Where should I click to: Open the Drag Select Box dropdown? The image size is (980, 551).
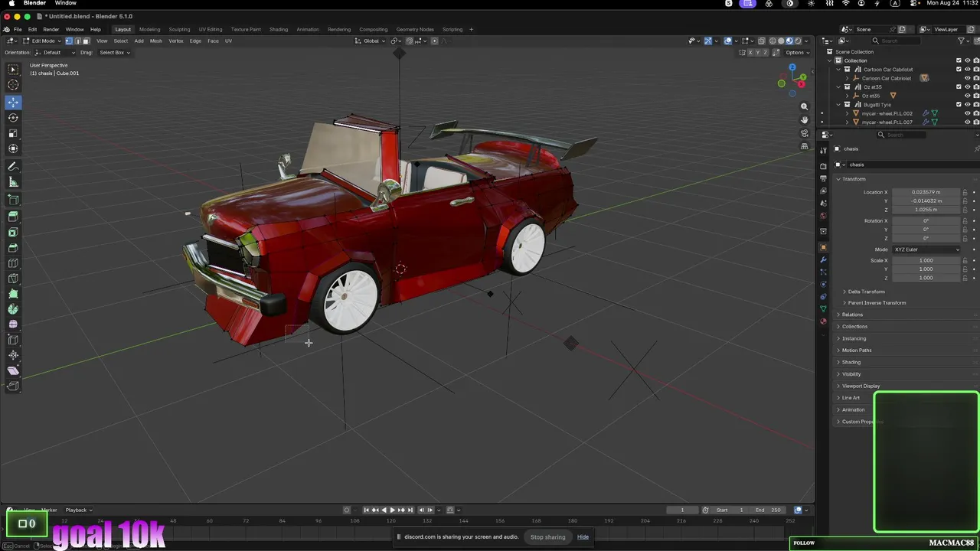[114, 52]
